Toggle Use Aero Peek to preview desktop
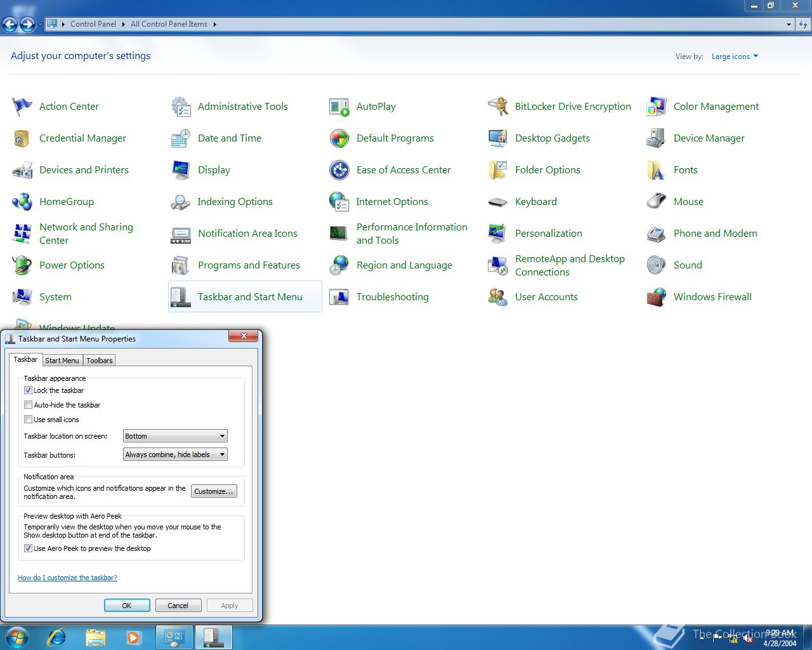Viewport: 812px width, 650px height. tap(28, 548)
